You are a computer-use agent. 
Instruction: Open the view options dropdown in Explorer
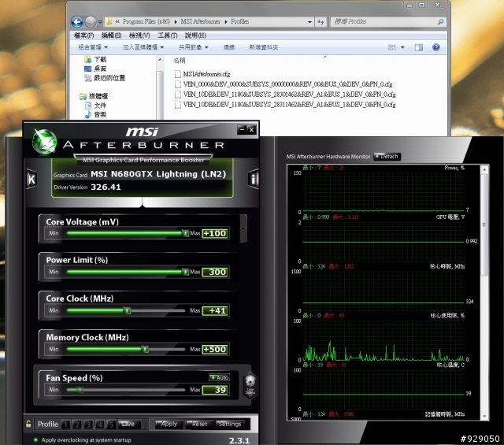click(404, 47)
